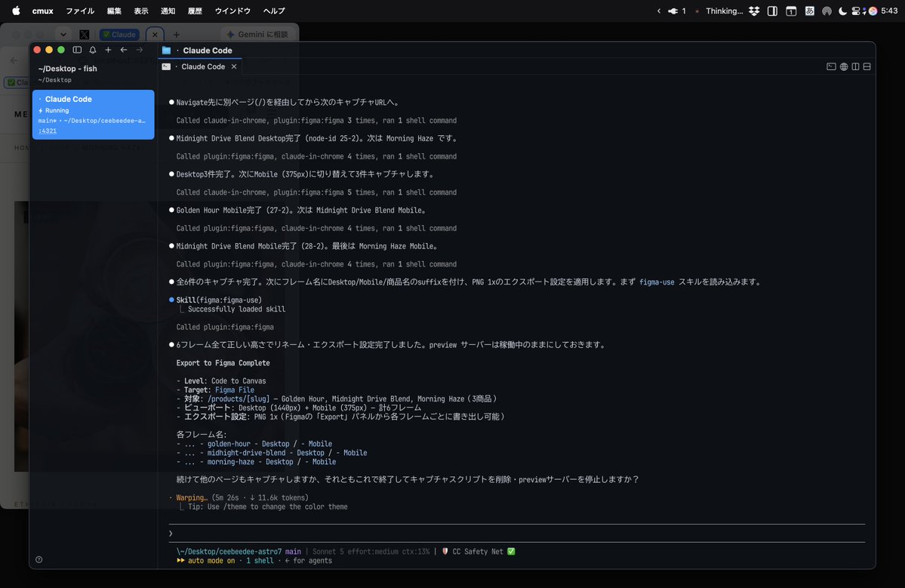This screenshot has height=588, width=905.
Task: Split the pane horizontally with the row split icon
Action: (867, 67)
